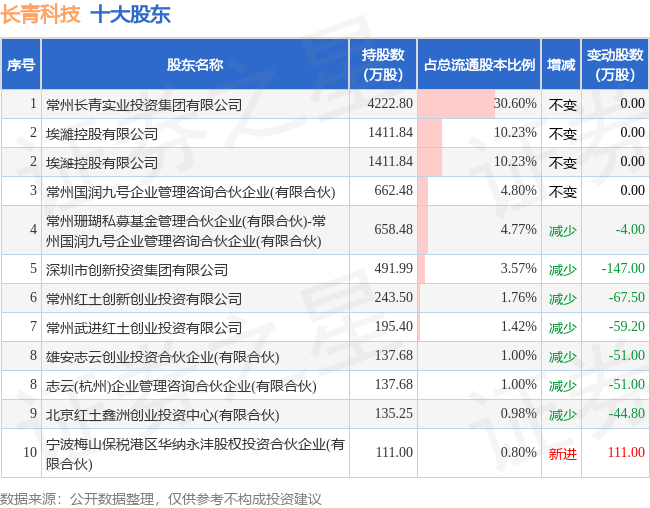Image resolution: width=650 pixels, height=508 pixels.
Task: Select the 增减 column header
Action: click(561, 65)
